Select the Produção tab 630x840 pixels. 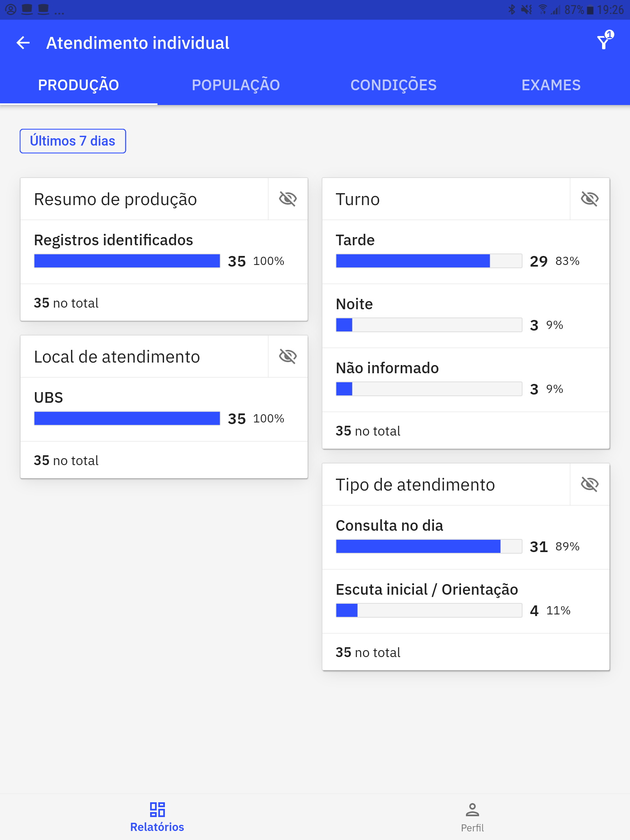click(x=78, y=85)
